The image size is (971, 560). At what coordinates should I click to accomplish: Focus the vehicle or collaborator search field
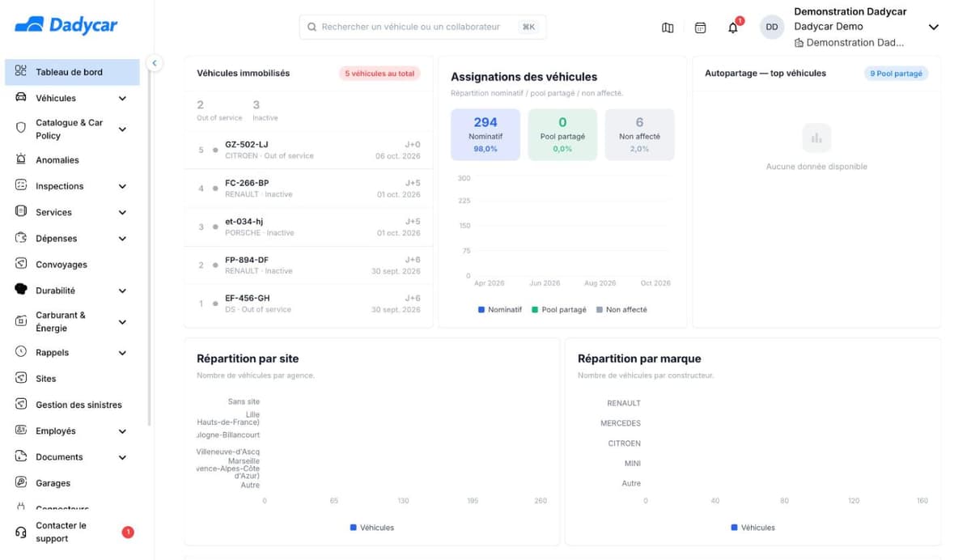click(x=422, y=27)
